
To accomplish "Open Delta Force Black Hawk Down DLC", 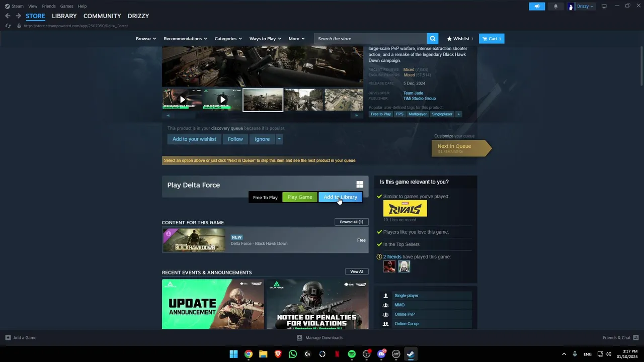I will click(x=265, y=240).
